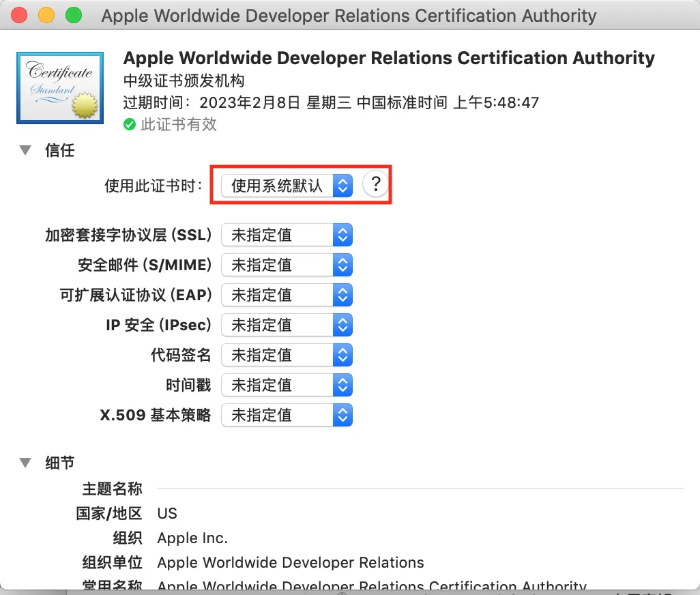Open the SSL trust dropdown
700x595 pixels.
(287, 235)
